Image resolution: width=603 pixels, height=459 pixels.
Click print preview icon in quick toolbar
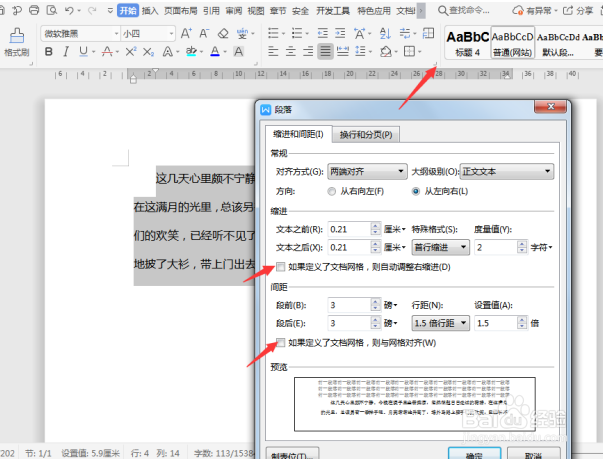tap(52, 10)
